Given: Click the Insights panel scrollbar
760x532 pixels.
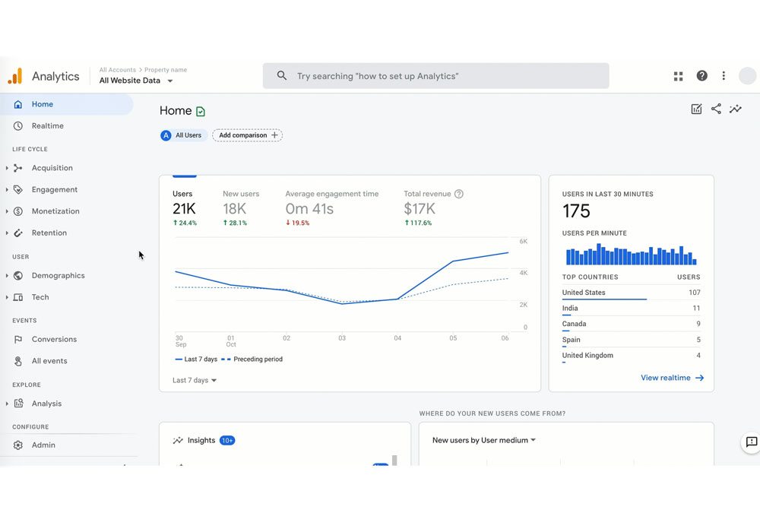Looking at the screenshot, I should tap(394, 461).
